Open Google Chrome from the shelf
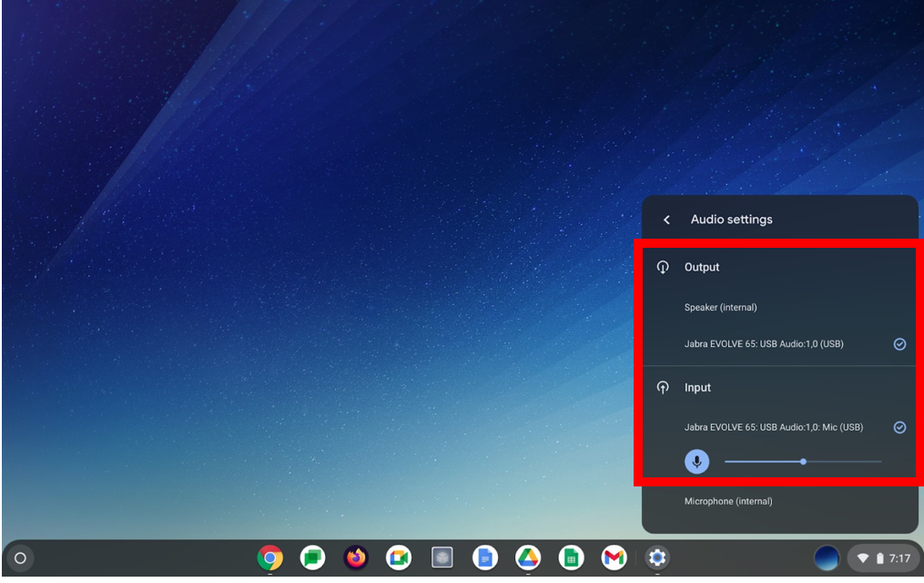The image size is (924, 583). click(269, 557)
